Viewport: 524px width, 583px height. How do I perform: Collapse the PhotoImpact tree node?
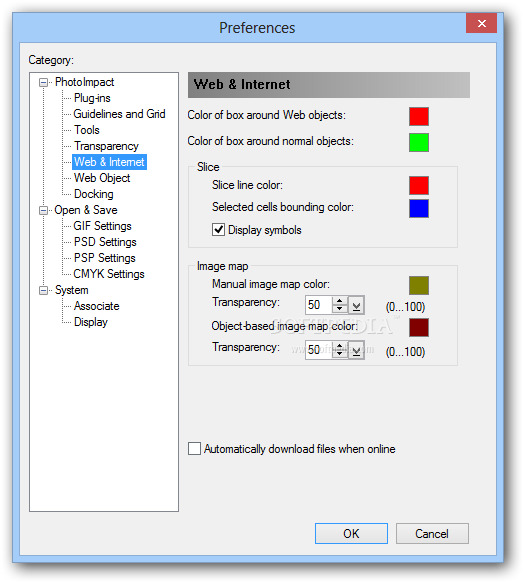pyautogui.click(x=44, y=83)
